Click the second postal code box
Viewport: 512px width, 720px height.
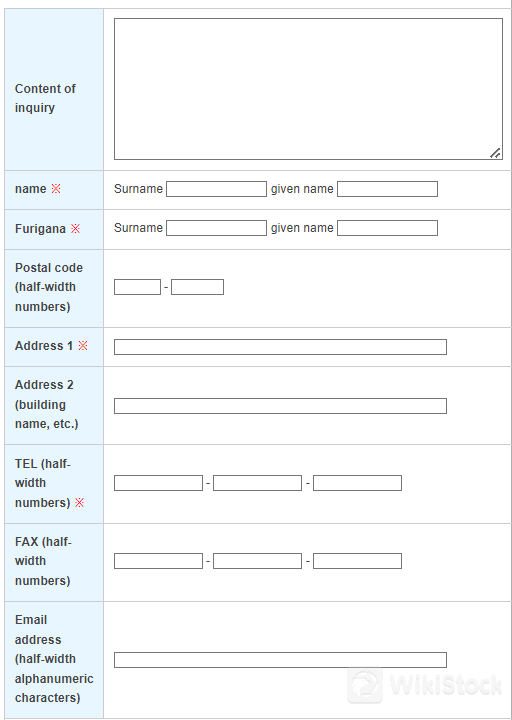pyautogui.click(x=197, y=287)
